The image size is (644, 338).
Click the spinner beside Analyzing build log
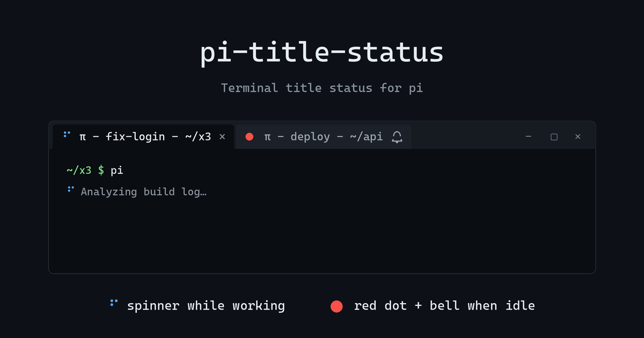(70, 189)
